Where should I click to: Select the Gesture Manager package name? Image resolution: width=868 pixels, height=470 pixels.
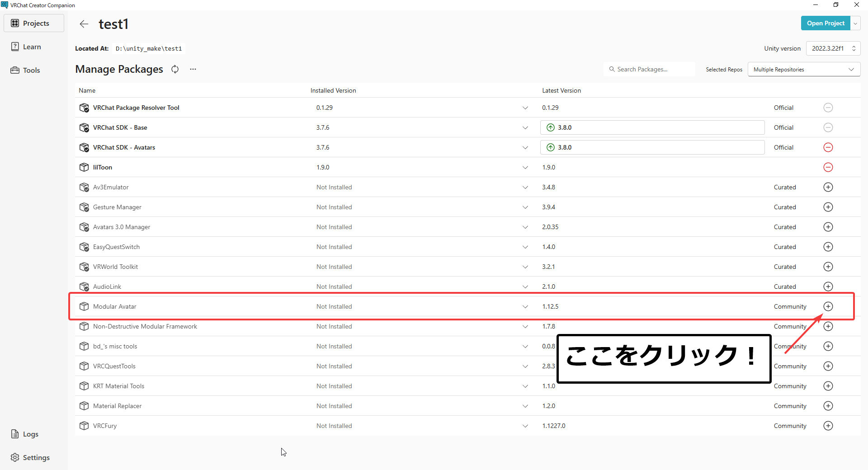[117, 207]
